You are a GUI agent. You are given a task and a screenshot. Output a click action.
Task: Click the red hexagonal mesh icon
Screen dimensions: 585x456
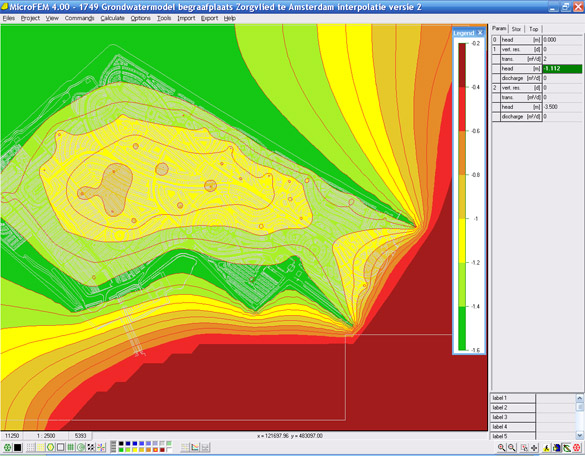tap(576, 448)
